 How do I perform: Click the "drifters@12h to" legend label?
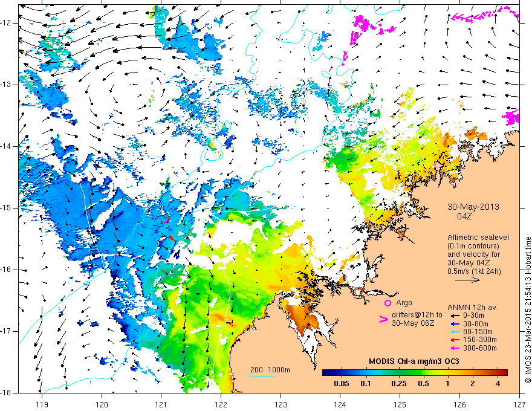(417, 315)
